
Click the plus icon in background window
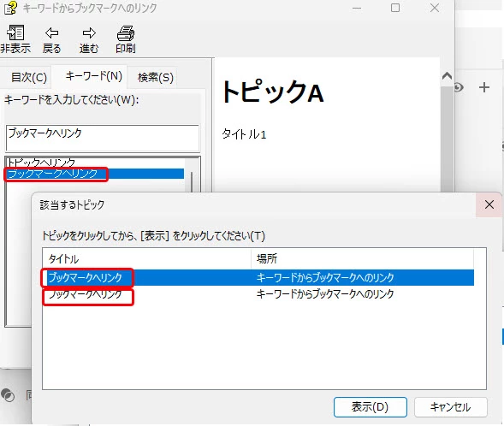coord(484,87)
